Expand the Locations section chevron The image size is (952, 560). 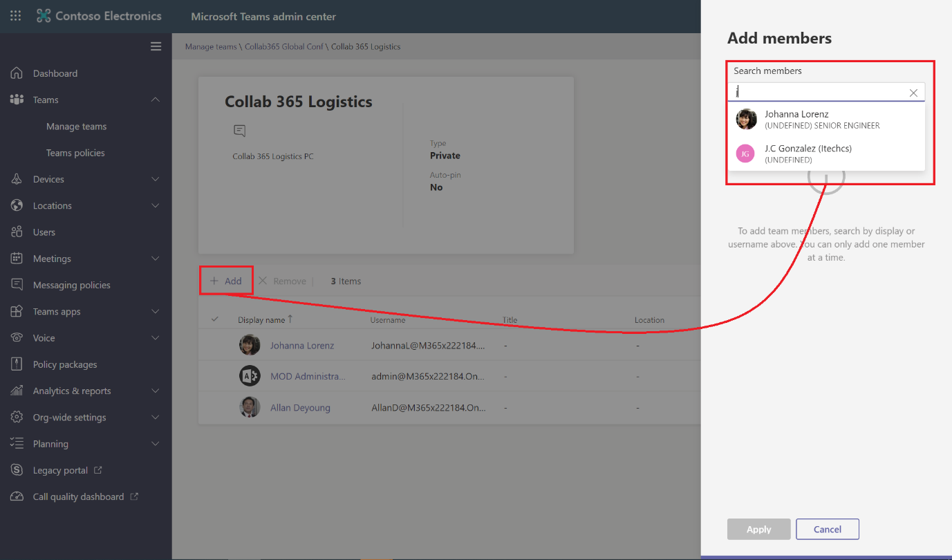(156, 205)
